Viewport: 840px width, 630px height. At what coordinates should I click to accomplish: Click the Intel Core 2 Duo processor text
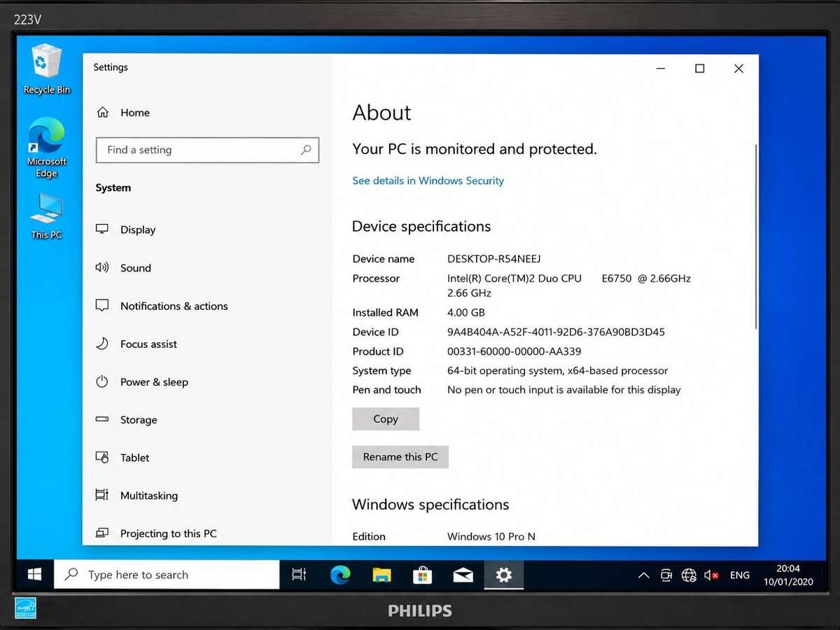click(x=569, y=286)
